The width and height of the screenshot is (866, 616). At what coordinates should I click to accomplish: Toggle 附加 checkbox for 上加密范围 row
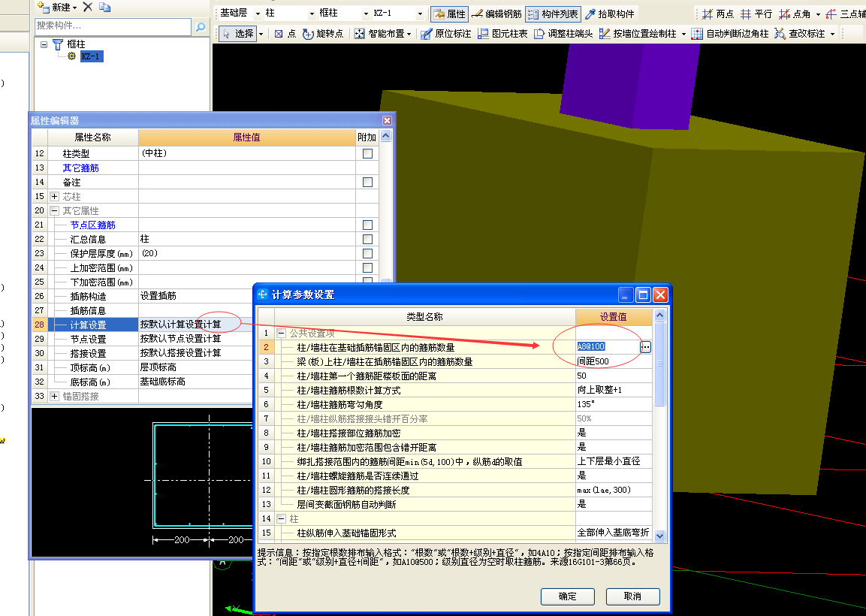click(x=367, y=268)
